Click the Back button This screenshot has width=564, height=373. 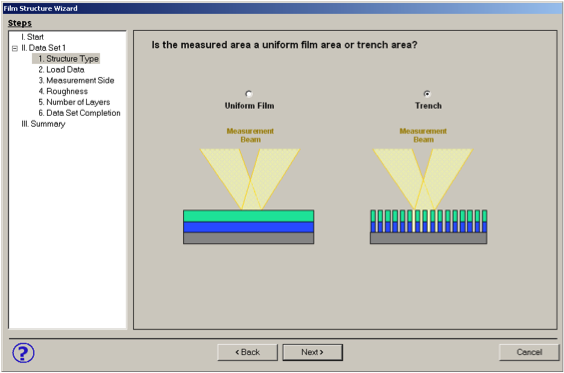coord(247,352)
